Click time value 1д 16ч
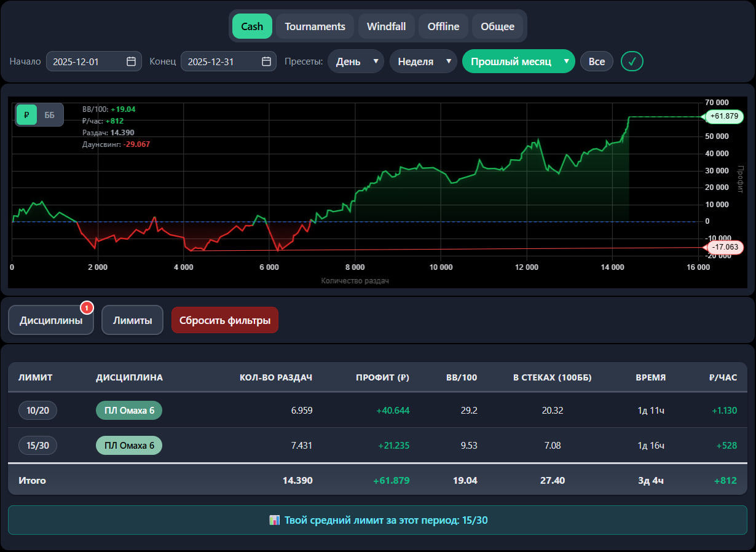756x552 pixels. [651, 445]
